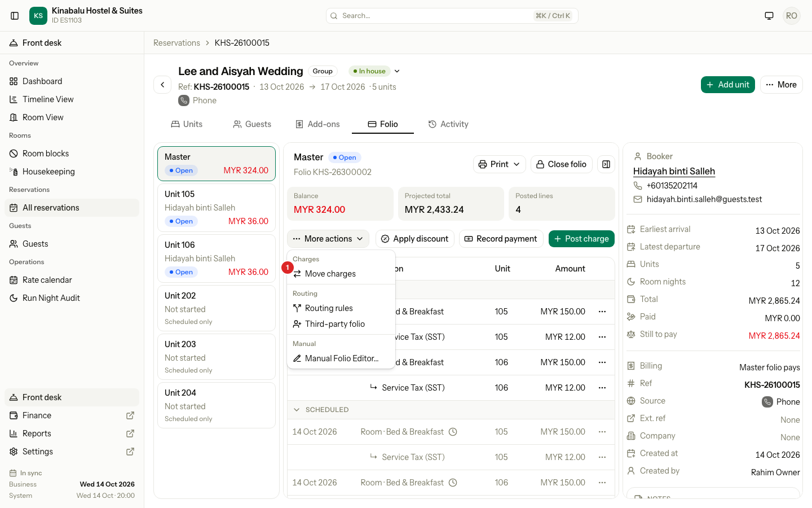Open the More menu button
The image size is (812, 508).
[782, 85]
